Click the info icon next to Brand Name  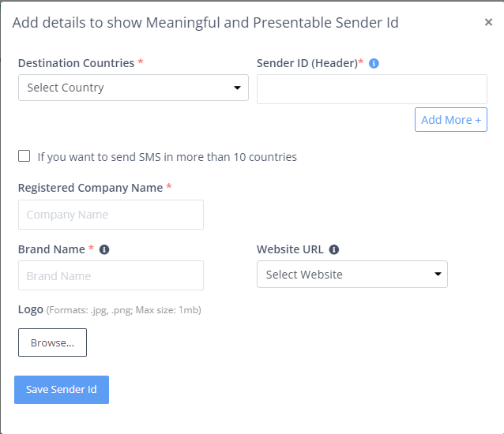click(104, 249)
